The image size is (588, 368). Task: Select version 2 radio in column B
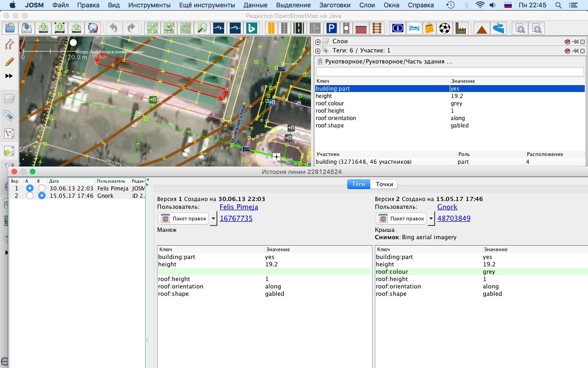point(42,195)
